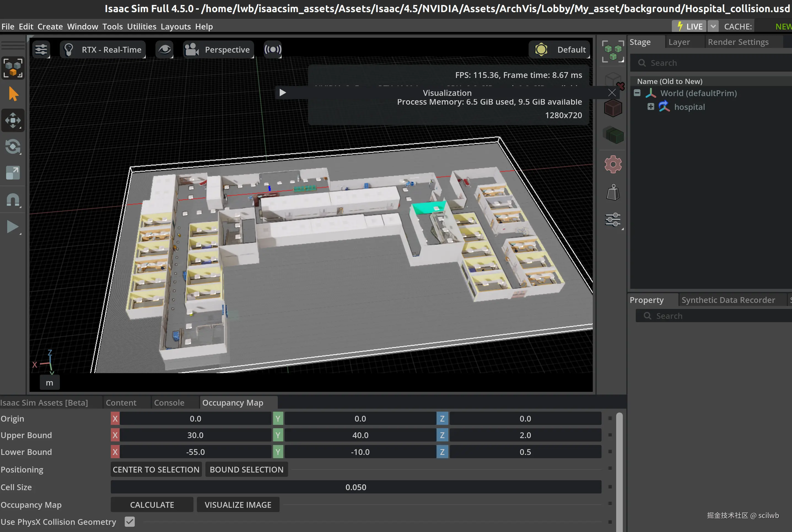The image size is (792, 532).
Task: Collapse the World defaultPrim node
Action: 637,93
